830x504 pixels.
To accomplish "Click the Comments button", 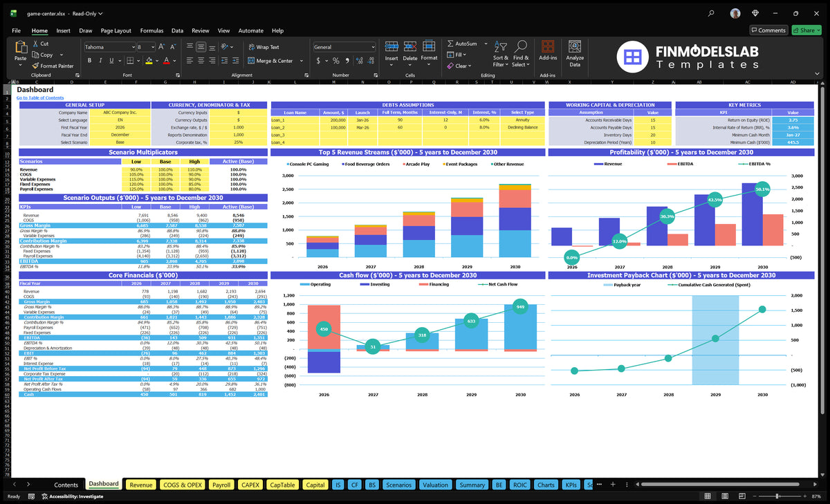I will pyautogui.click(x=768, y=30).
